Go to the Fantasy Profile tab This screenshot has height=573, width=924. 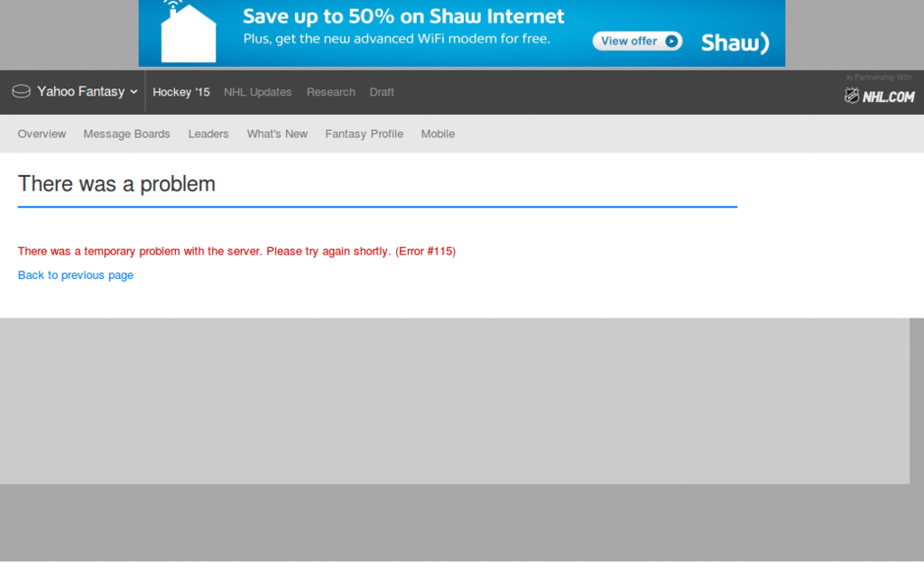(365, 134)
